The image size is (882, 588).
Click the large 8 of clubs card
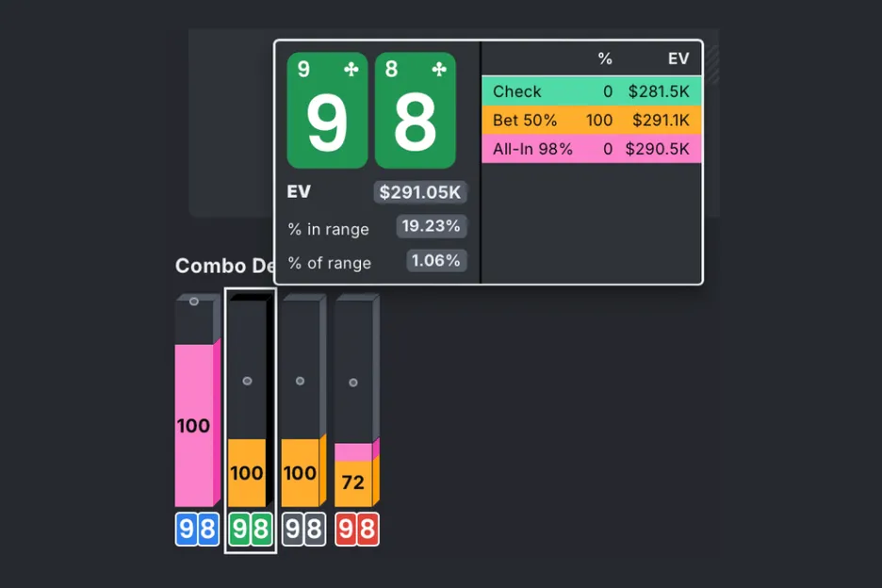pyautogui.click(x=415, y=110)
